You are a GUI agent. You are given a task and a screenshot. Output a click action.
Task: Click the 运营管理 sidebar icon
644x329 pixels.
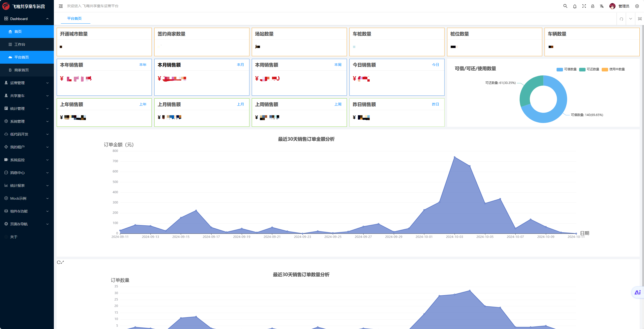[6, 83]
